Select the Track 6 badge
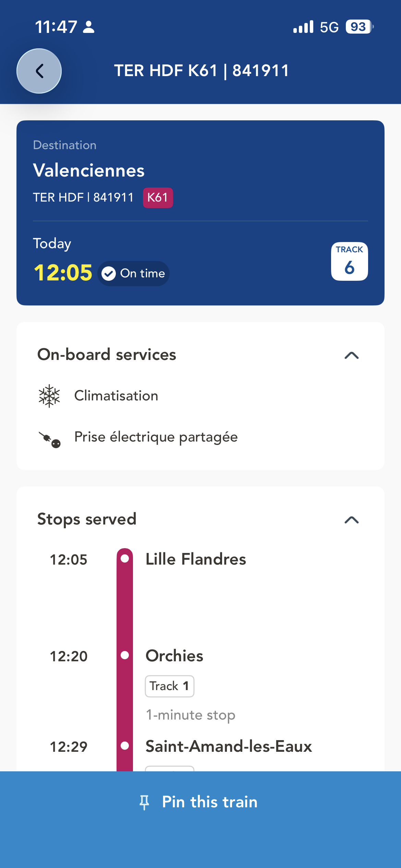 point(349,262)
